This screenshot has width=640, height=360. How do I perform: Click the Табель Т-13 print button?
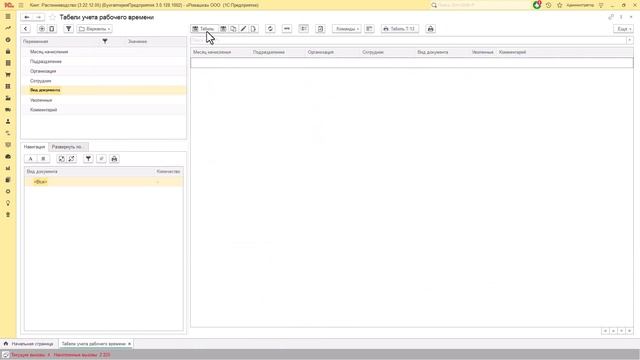[x=400, y=29]
